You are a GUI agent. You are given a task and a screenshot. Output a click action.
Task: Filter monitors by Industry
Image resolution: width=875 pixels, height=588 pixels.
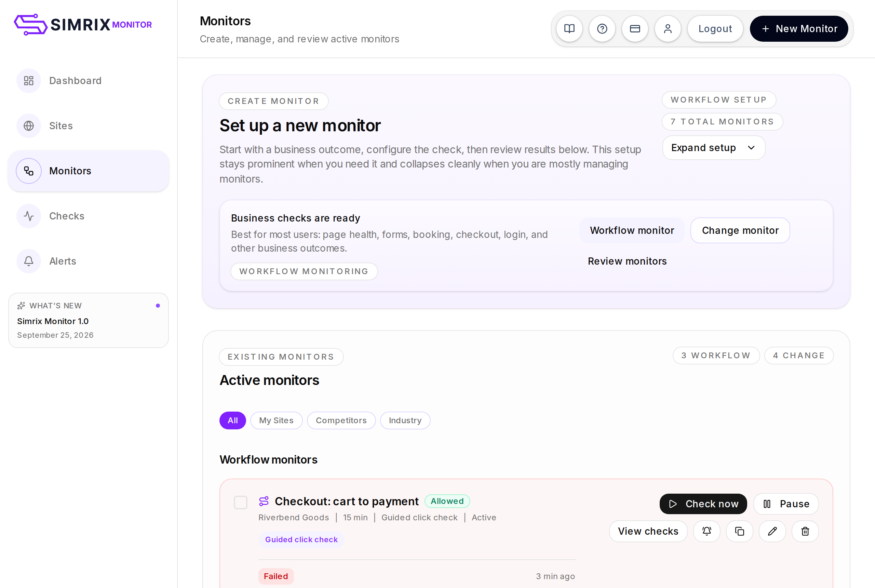(405, 420)
